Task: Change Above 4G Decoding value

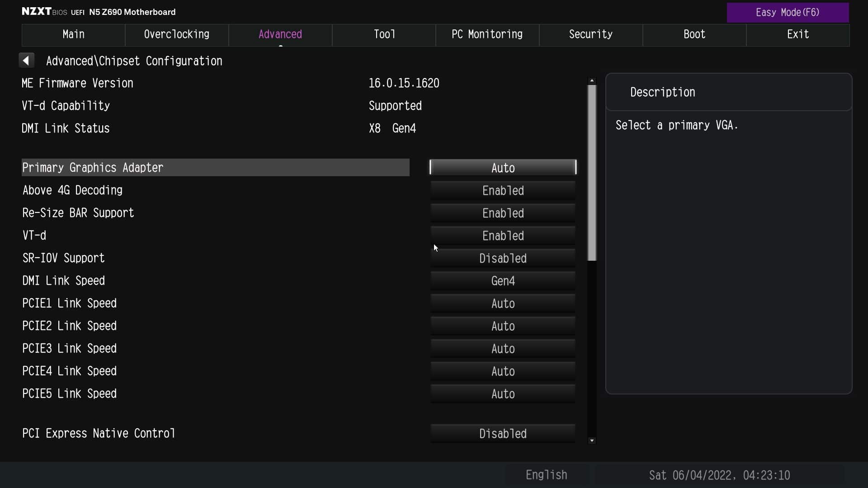Action: (503, 190)
